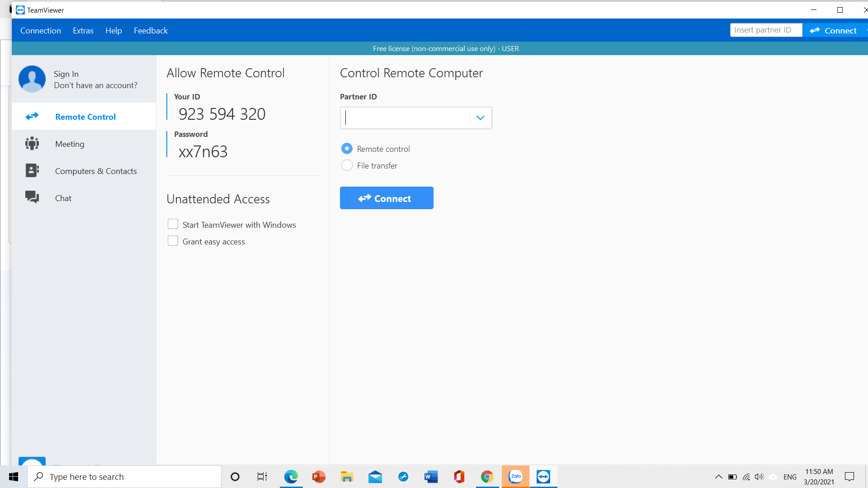
Task: Open the Windows Start menu
Action: [14, 477]
